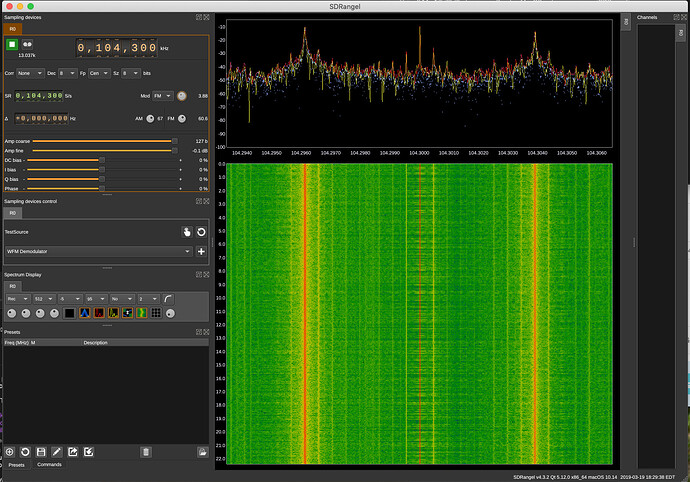Click the record button beside the start button
The image size is (690, 482).
28,45
